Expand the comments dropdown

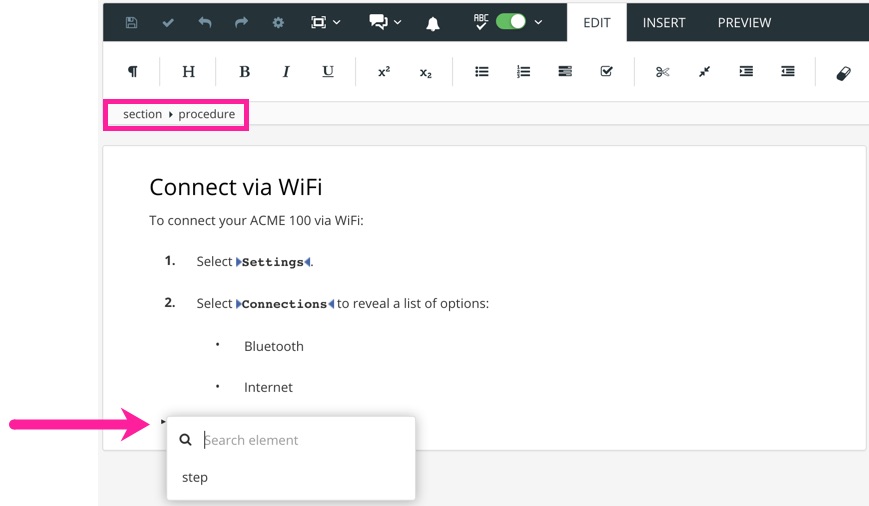click(386, 22)
